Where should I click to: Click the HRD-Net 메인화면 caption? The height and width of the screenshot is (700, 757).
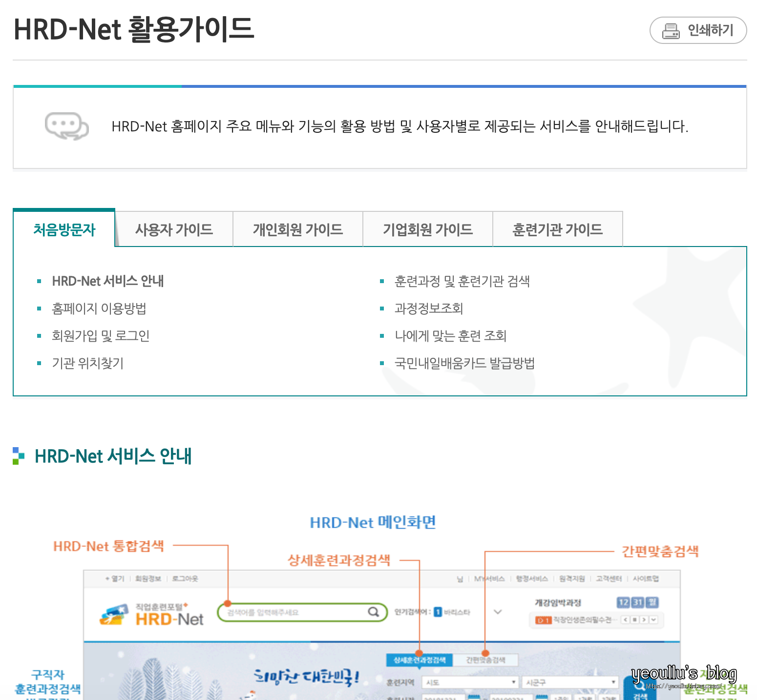point(373,522)
